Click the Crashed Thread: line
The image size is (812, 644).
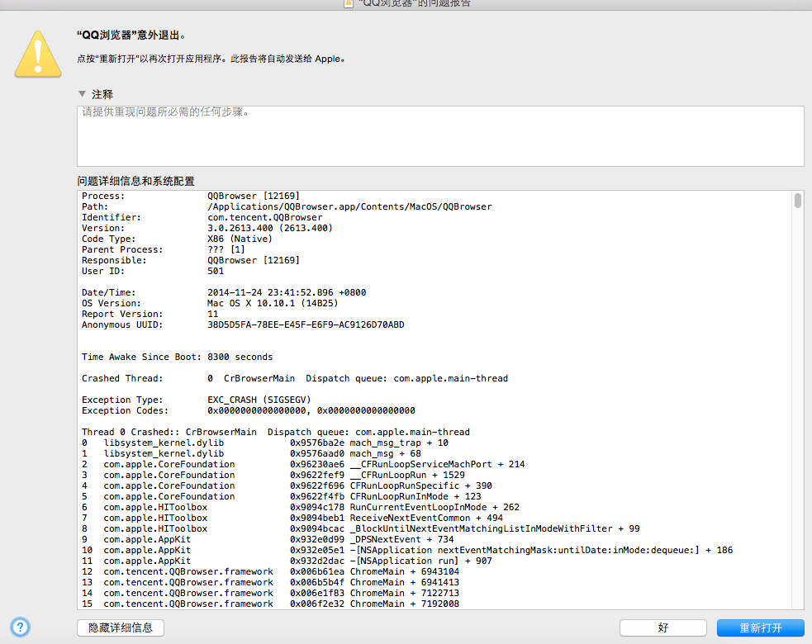tap(295, 378)
